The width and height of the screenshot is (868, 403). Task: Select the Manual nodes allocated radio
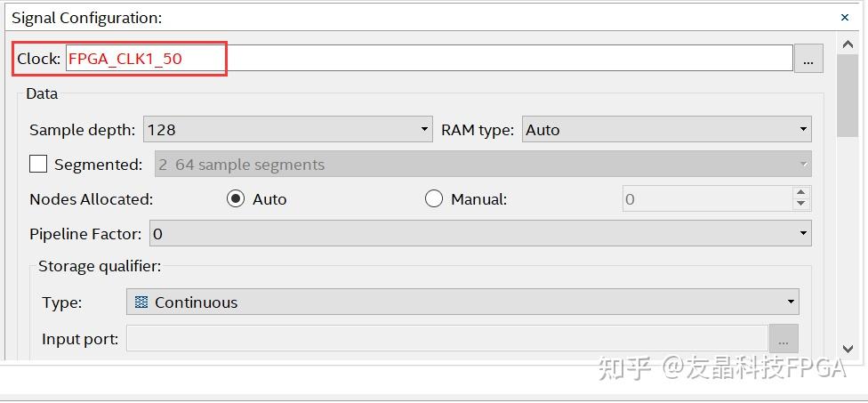point(434,199)
